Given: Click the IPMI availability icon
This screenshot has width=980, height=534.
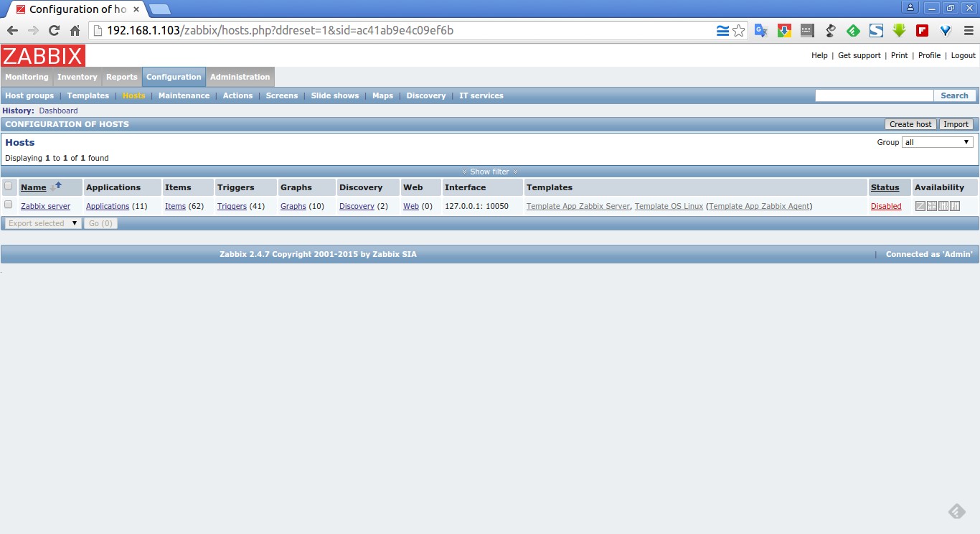Looking at the screenshot, I should click(955, 206).
